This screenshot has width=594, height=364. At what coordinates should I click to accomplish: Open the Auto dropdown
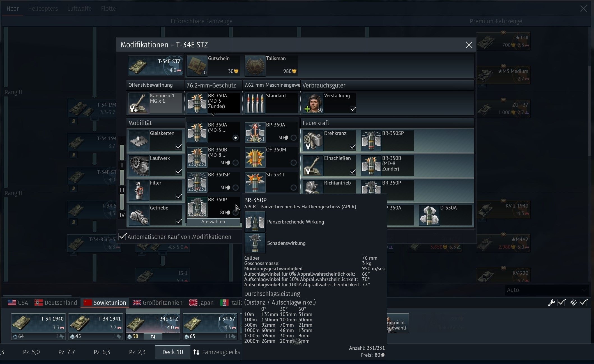[547, 290]
